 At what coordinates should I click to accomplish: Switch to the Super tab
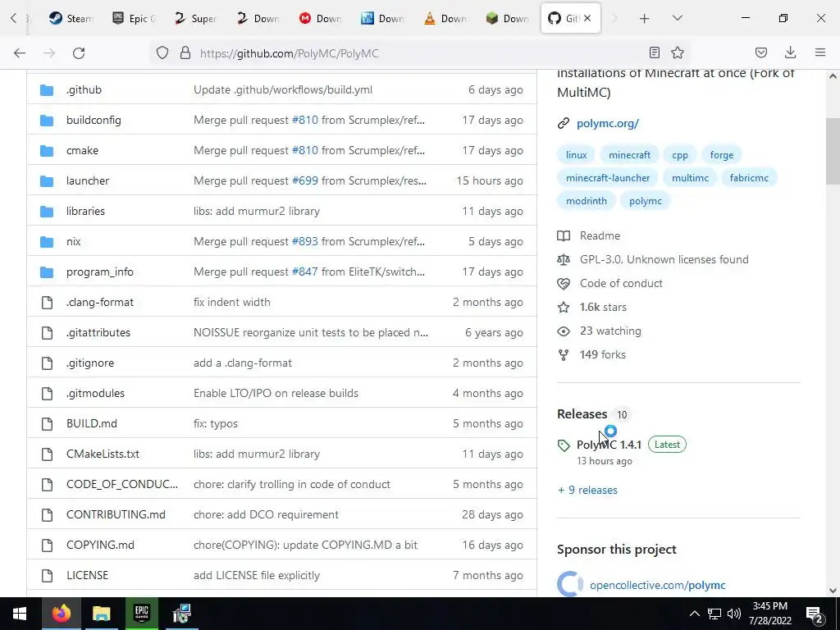point(195,18)
